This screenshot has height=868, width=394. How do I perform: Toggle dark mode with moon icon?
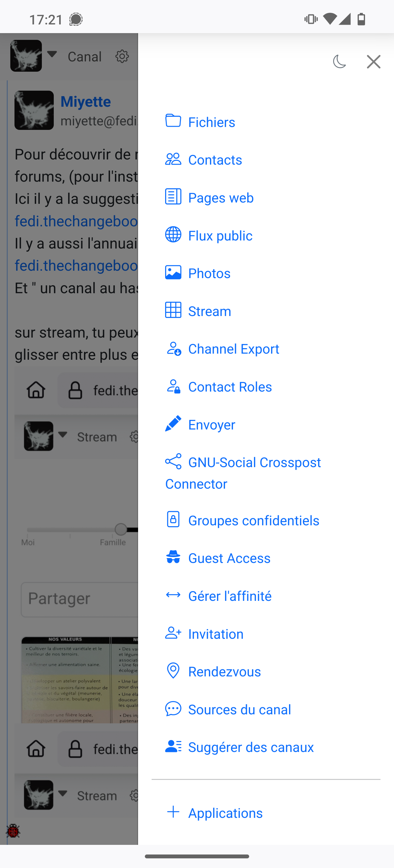(x=339, y=62)
